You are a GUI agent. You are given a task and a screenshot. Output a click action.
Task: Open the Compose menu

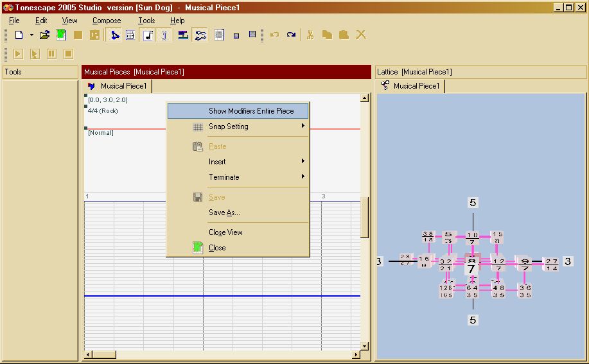tap(107, 21)
